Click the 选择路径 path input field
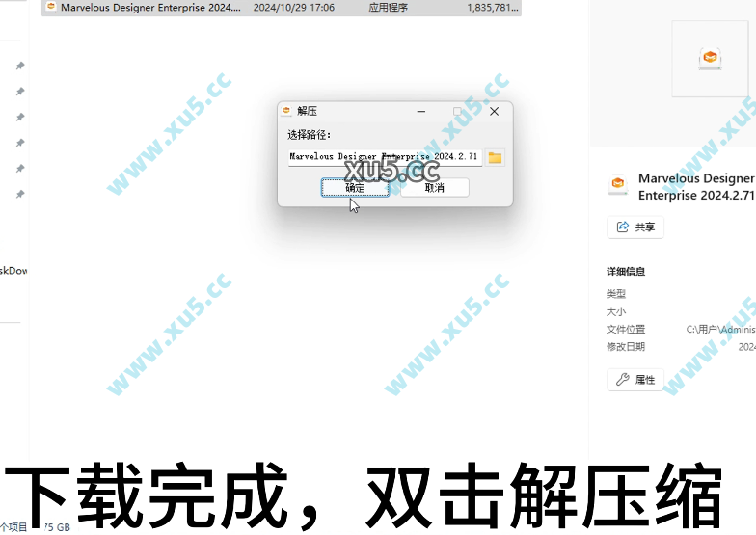Viewport: 756px width, 535px height. point(384,157)
